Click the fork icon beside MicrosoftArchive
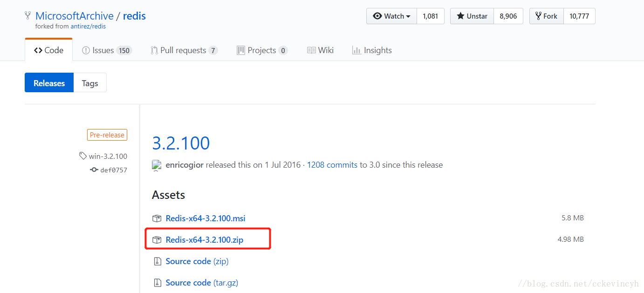Viewport: 644px width, 293px height. (x=28, y=16)
